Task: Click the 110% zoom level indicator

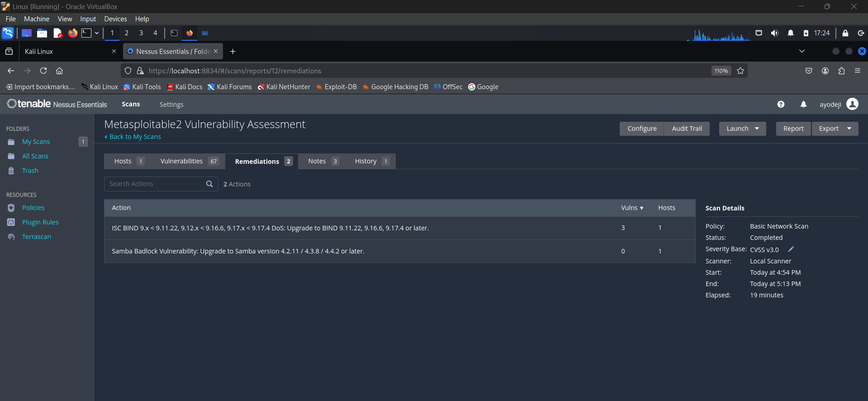Action: point(721,71)
